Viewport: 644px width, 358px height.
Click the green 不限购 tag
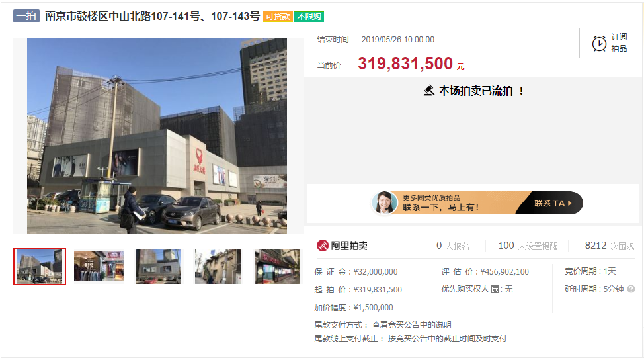[309, 17]
